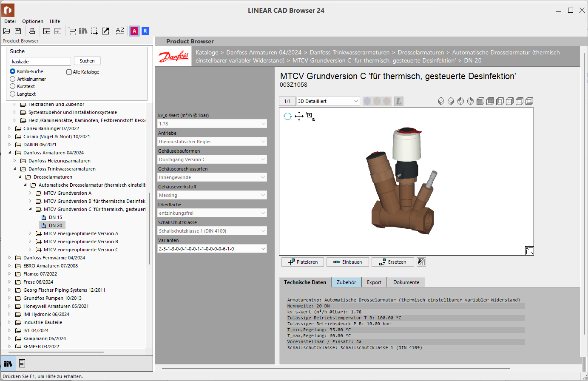Click the save (floppy disk) toolbar icon

(18, 31)
